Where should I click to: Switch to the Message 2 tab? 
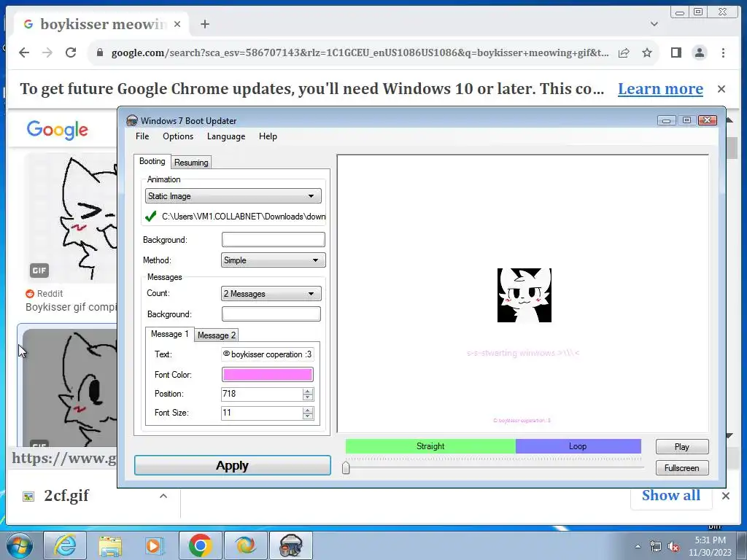[x=216, y=335]
